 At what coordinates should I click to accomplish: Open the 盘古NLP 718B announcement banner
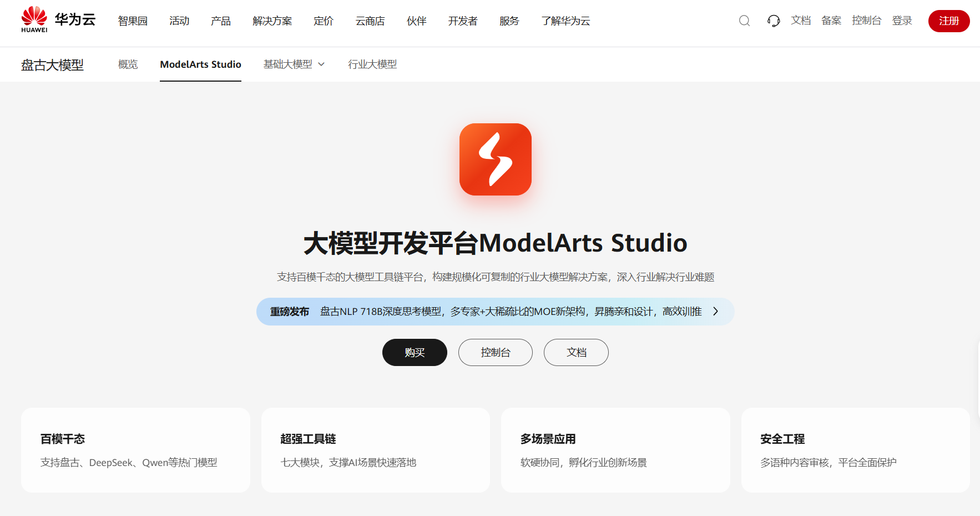pos(496,312)
